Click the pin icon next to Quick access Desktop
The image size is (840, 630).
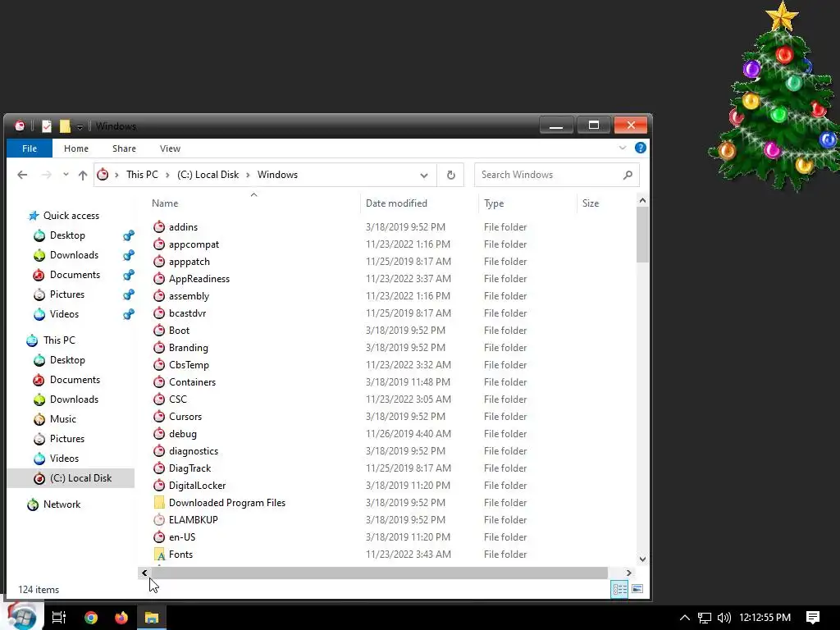pos(129,235)
